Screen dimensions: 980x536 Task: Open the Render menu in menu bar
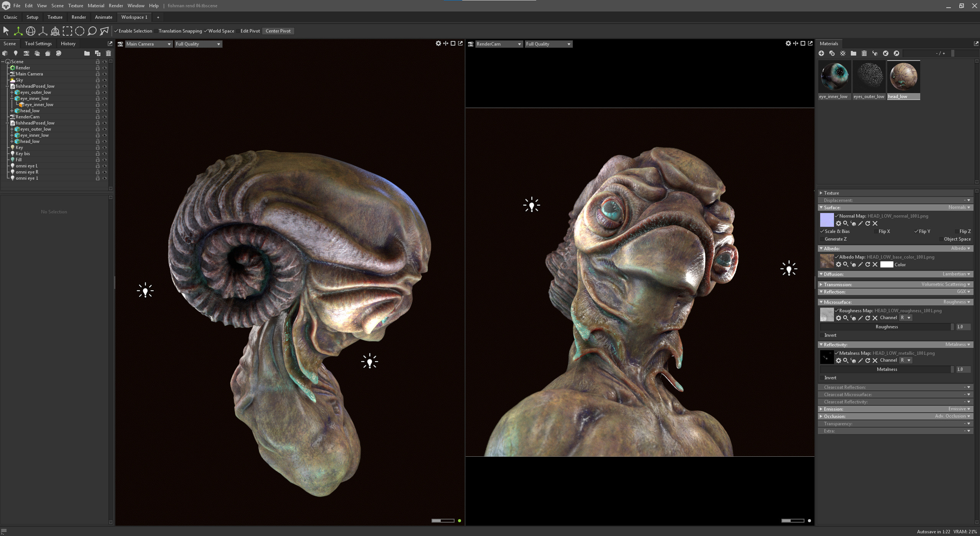116,6
